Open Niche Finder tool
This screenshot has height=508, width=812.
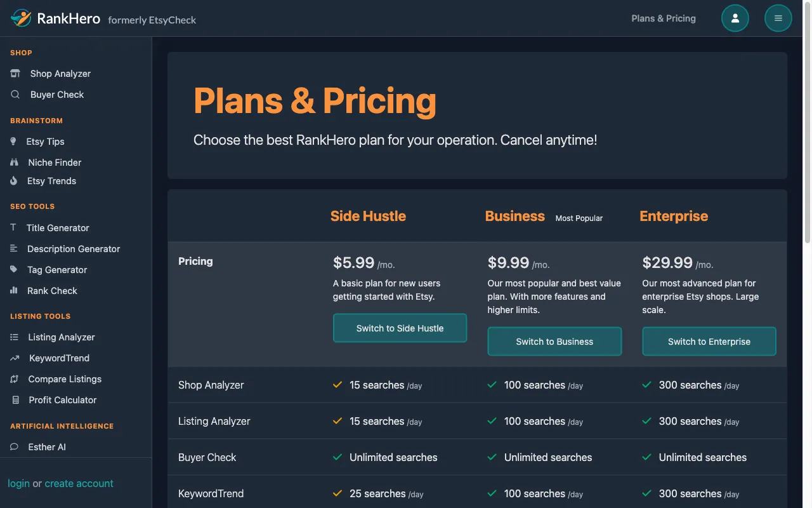[x=55, y=163]
